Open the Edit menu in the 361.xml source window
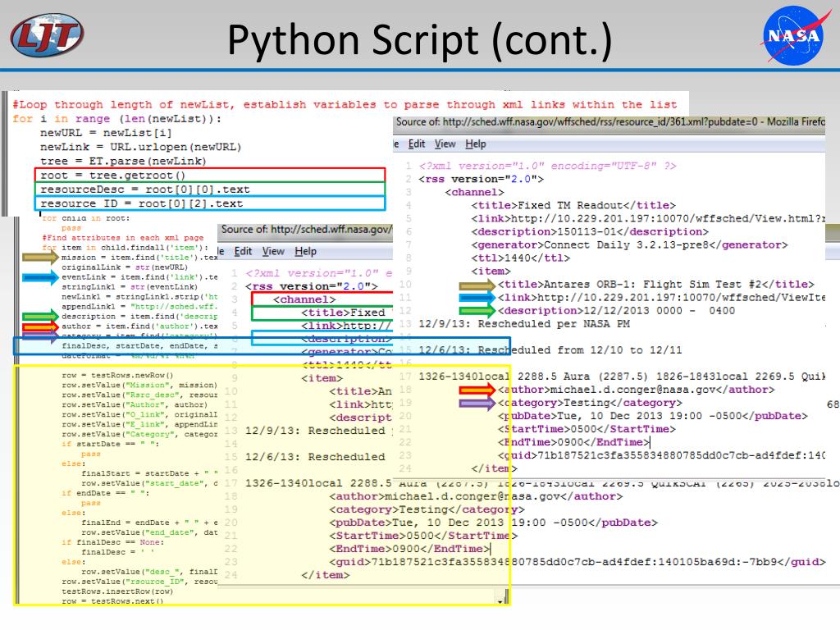This screenshot has height=630, width=840. [418, 144]
